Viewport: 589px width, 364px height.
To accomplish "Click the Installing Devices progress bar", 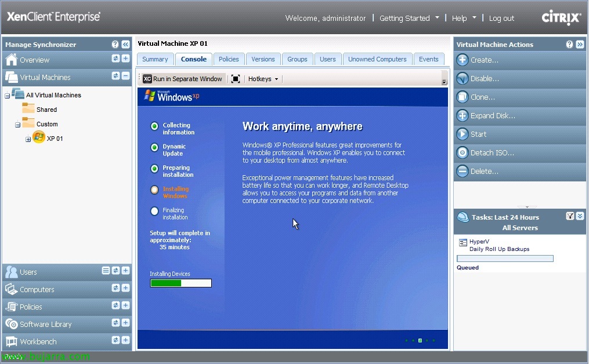I will click(180, 283).
